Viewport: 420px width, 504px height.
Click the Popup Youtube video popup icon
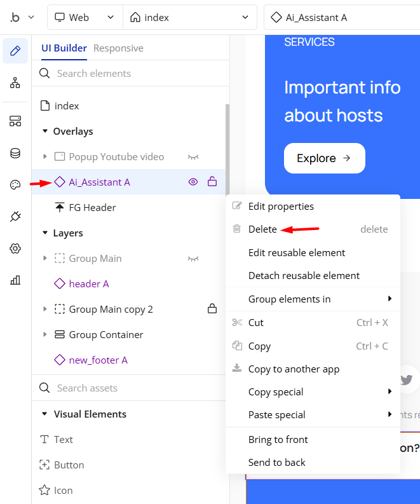pos(60,156)
